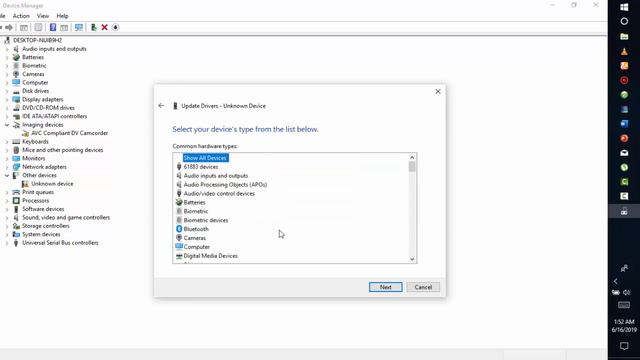Expand the Keyboards node
640x360 pixels.
point(7,142)
